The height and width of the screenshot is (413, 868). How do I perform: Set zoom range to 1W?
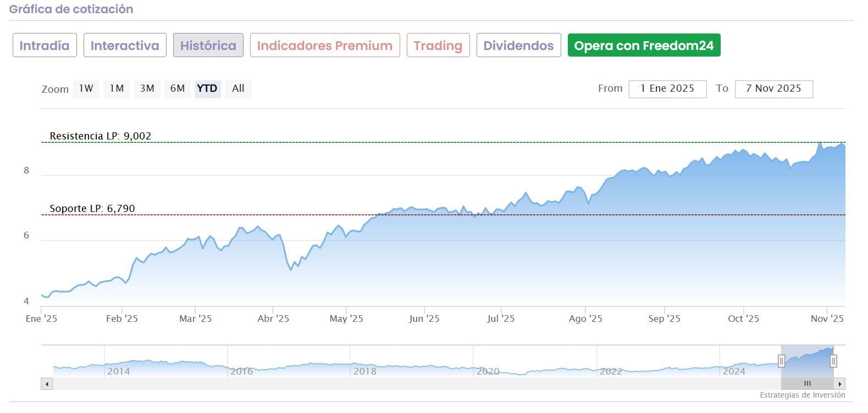click(x=86, y=88)
